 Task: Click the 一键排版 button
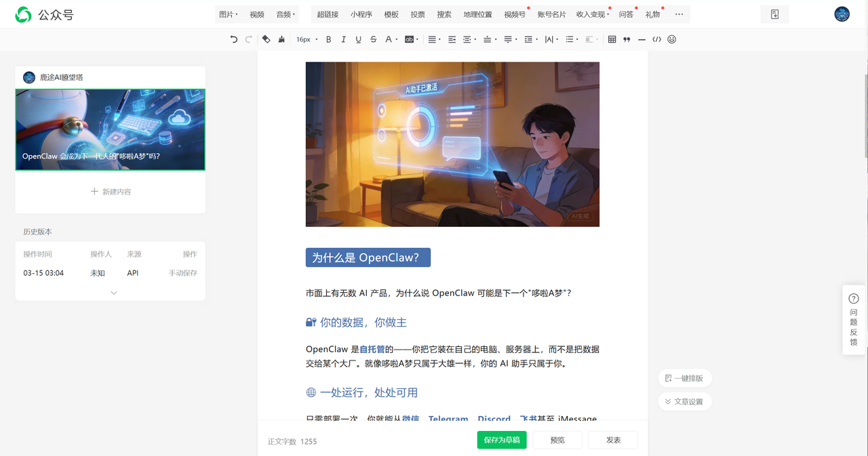(685, 378)
